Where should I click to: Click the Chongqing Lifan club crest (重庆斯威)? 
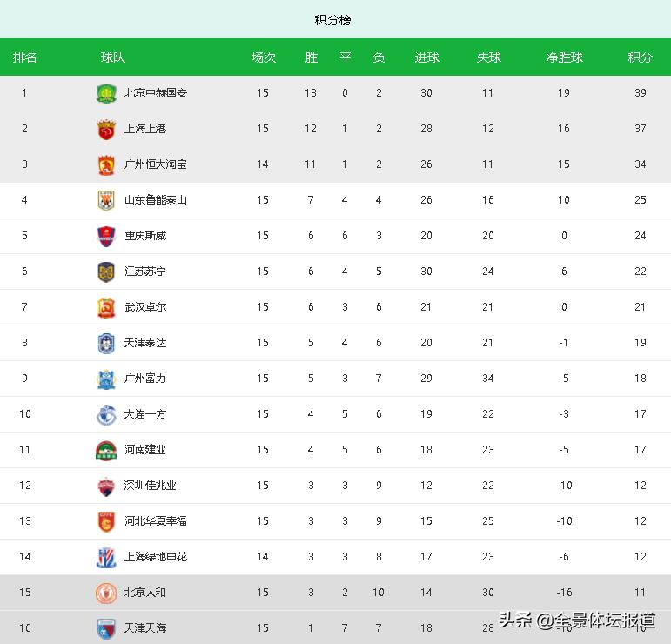click(x=105, y=236)
